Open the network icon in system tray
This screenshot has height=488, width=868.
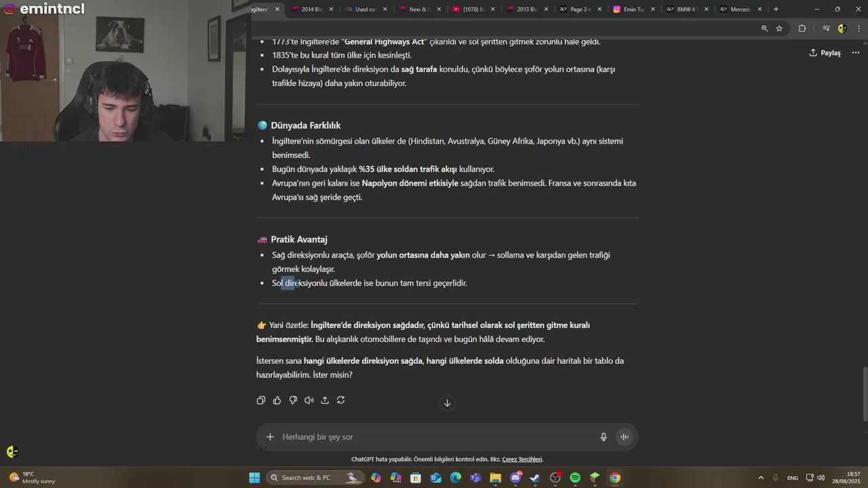(x=810, y=478)
